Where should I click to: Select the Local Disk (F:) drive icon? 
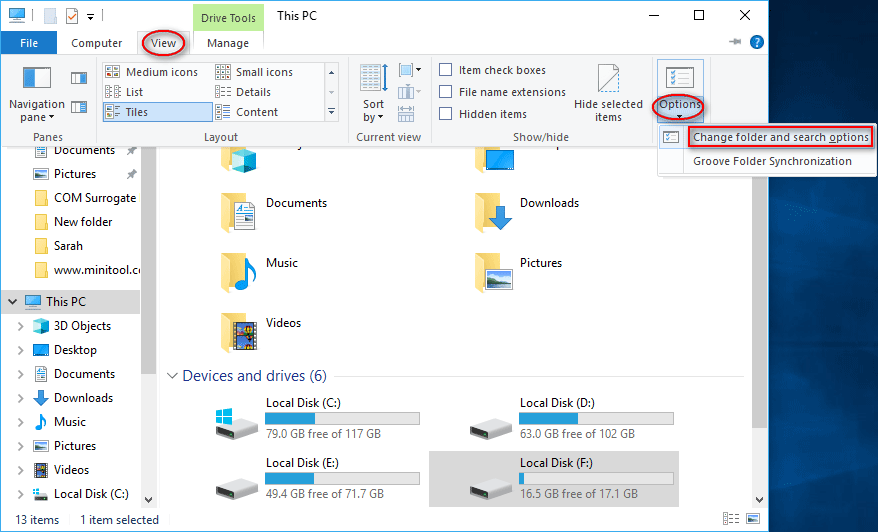[491, 488]
